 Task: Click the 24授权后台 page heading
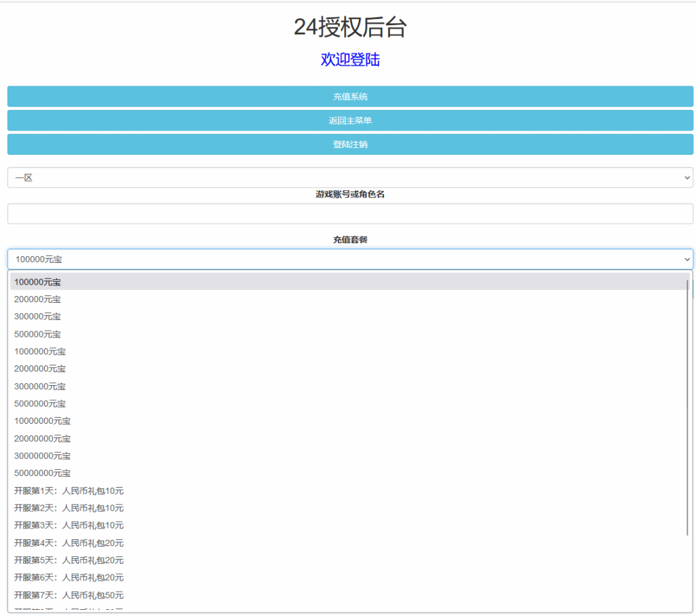pos(350,27)
